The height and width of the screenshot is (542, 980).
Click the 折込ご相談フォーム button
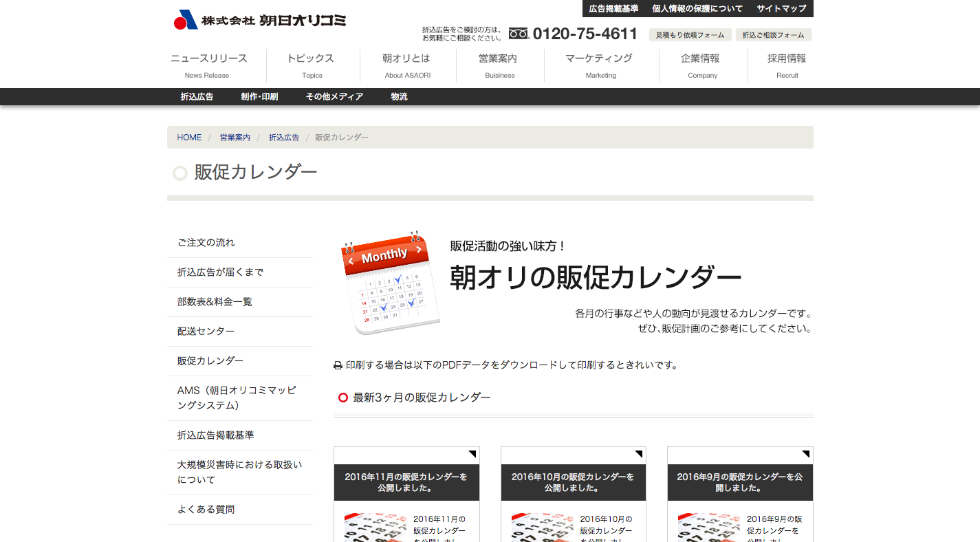(774, 34)
